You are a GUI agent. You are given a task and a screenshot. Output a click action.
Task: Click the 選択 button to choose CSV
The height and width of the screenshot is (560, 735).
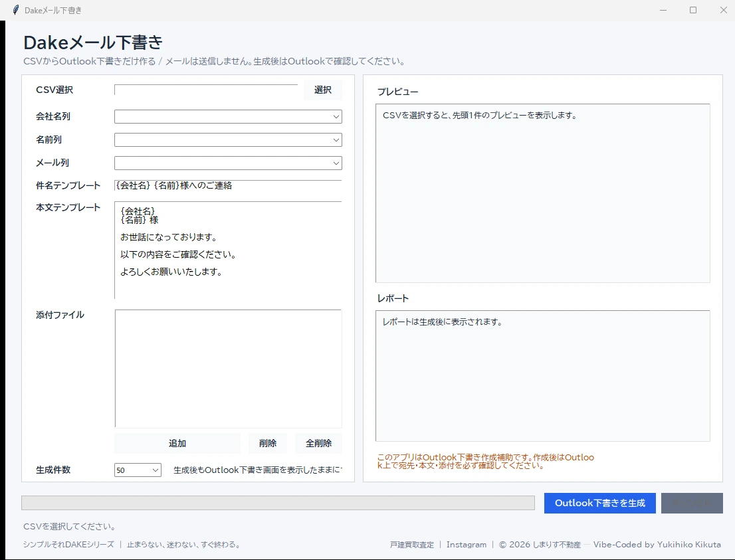(323, 90)
